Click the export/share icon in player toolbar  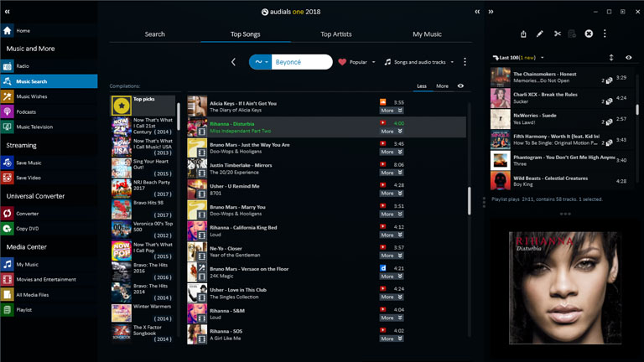[x=523, y=34]
